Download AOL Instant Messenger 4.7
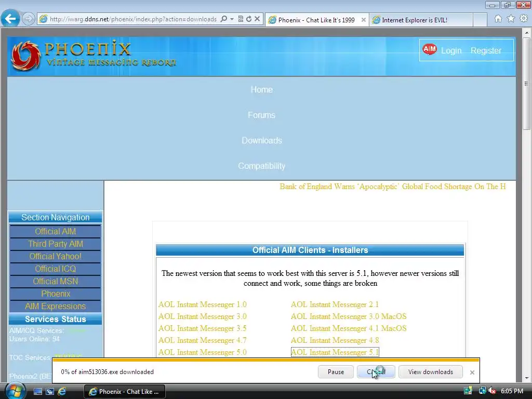The height and width of the screenshot is (399, 532). [x=203, y=340]
